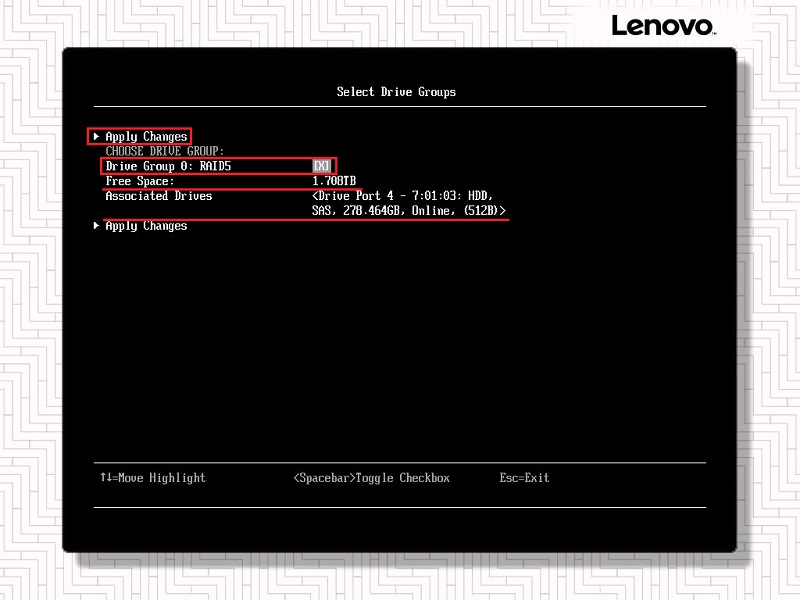Click the Move Highlight hint text
This screenshot has height=600, width=800.
[161, 478]
